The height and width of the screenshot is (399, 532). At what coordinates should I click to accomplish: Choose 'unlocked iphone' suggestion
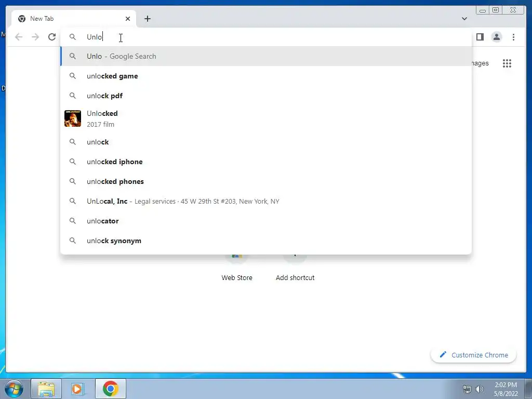point(266,162)
